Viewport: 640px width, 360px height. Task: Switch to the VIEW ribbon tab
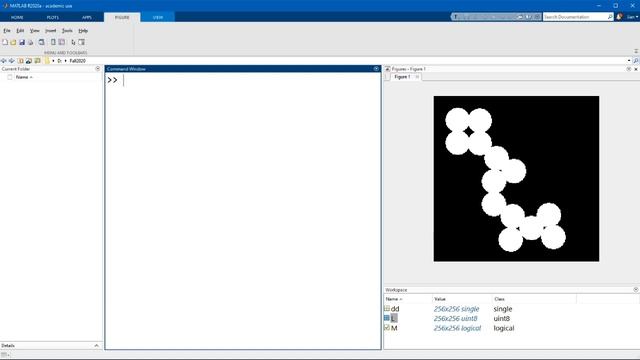pos(158,18)
